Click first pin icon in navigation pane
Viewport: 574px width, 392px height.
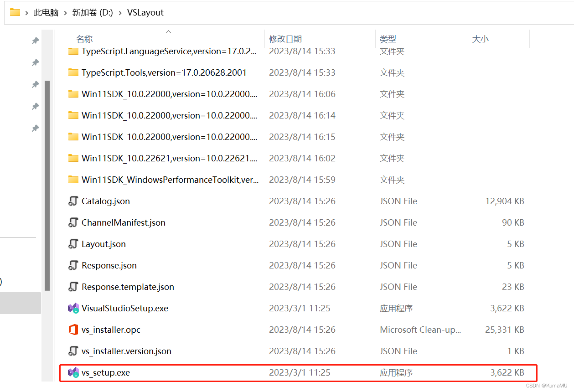35,41
